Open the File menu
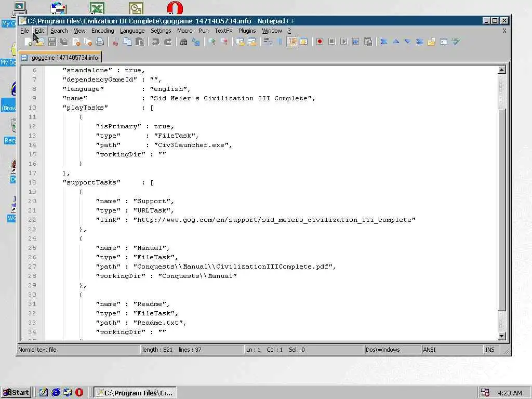This screenshot has width=532, height=399. tap(24, 31)
